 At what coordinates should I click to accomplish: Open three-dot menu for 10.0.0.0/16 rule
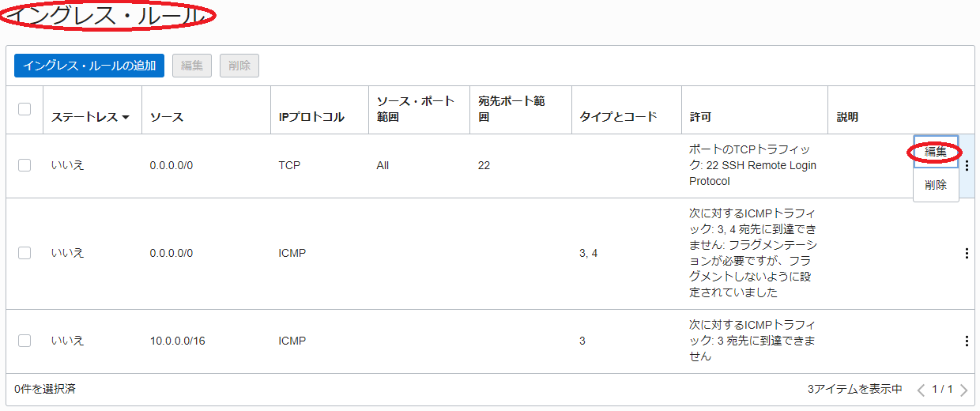(967, 341)
